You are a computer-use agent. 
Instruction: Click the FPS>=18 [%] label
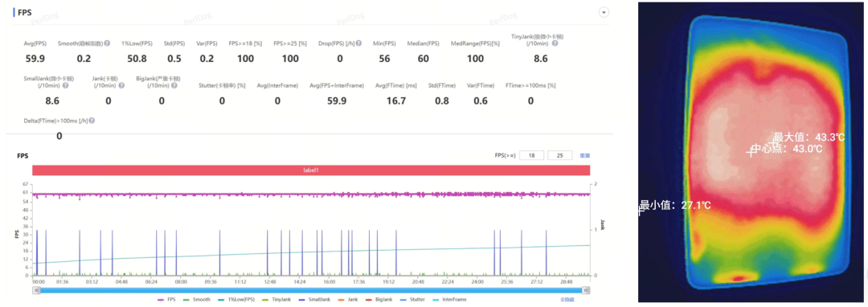[244, 43]
